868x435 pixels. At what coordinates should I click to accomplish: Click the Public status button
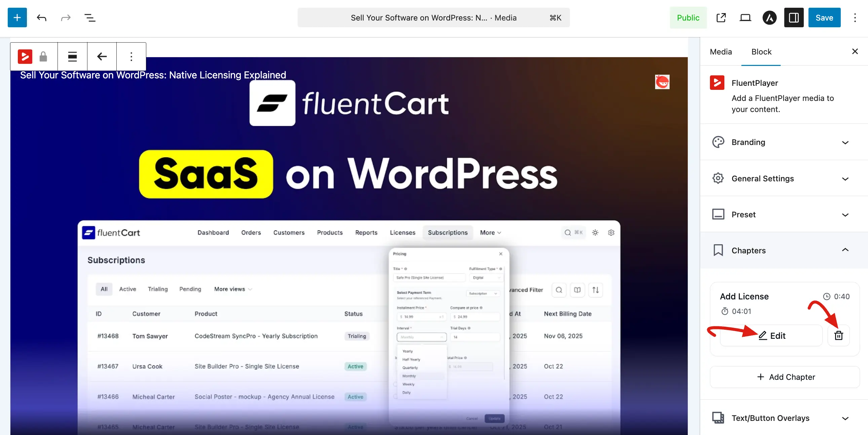pos(688,17)
